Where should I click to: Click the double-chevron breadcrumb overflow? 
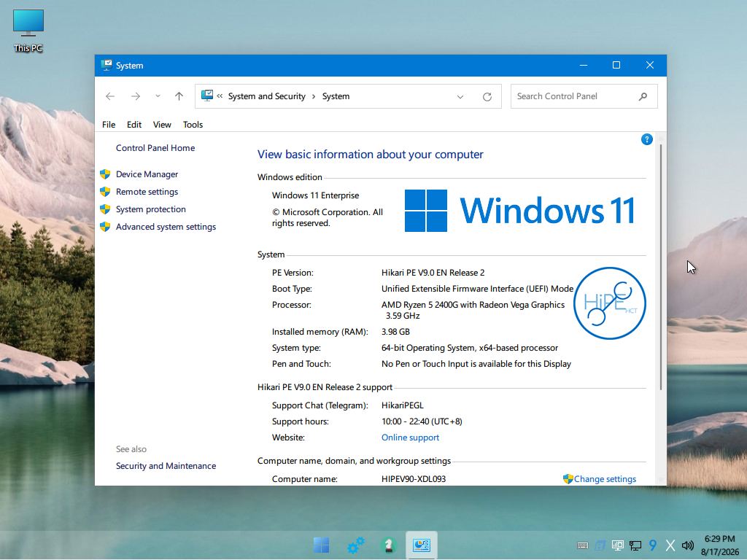point(220,96)
